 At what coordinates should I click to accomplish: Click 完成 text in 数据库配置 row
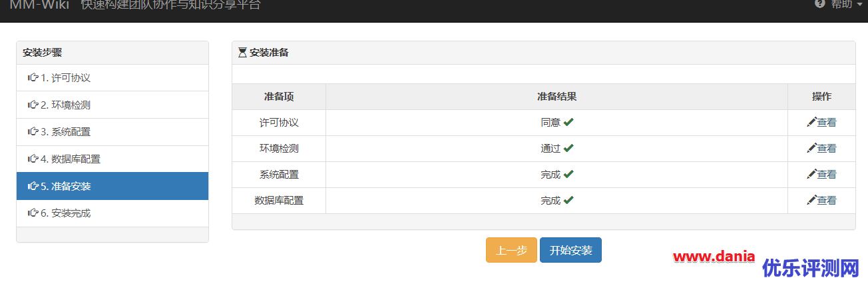550,201
